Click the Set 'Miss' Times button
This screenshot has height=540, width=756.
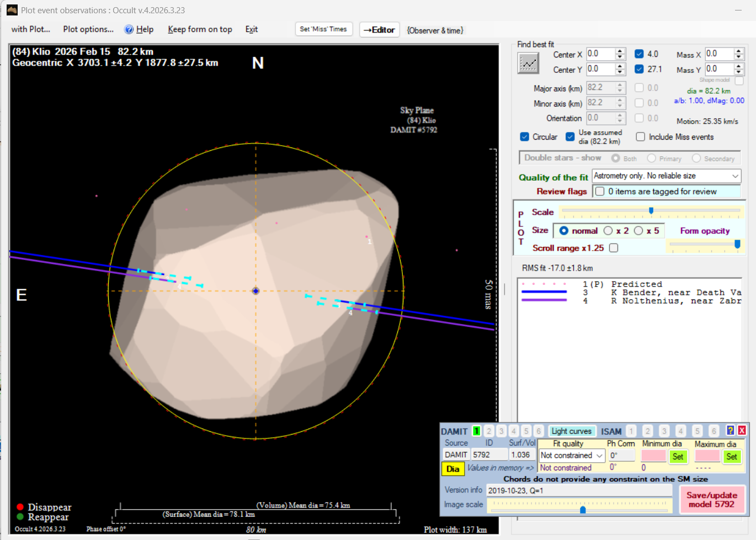click(x=323, y=29)
